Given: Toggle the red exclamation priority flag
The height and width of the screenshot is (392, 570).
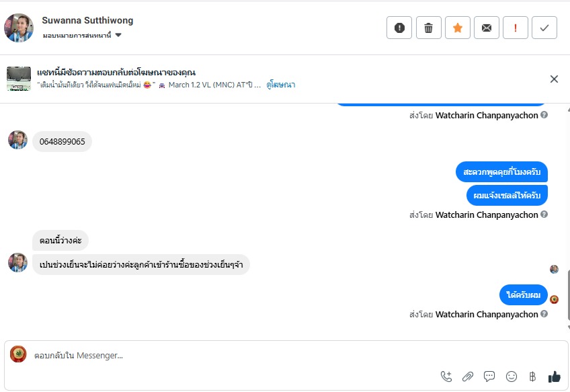Looking at the screenshot, I should (x=516, y=28).
